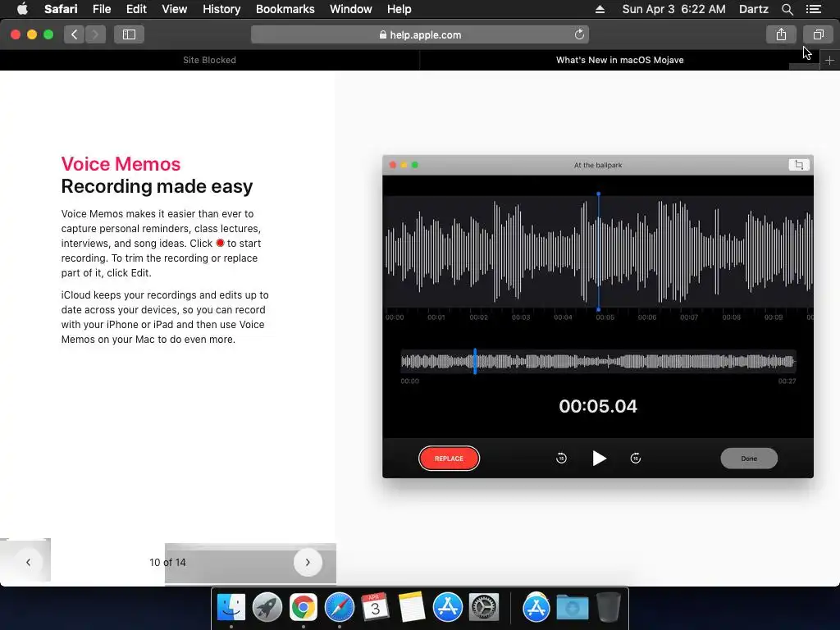Click the At the ballpark window title
The height and width of the screenshot is (630, 840).
[598, 165]
